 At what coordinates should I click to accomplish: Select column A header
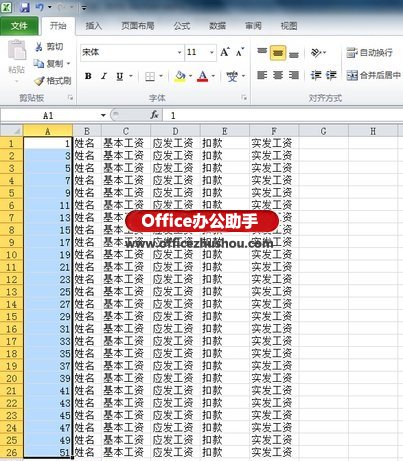[48, 131]
